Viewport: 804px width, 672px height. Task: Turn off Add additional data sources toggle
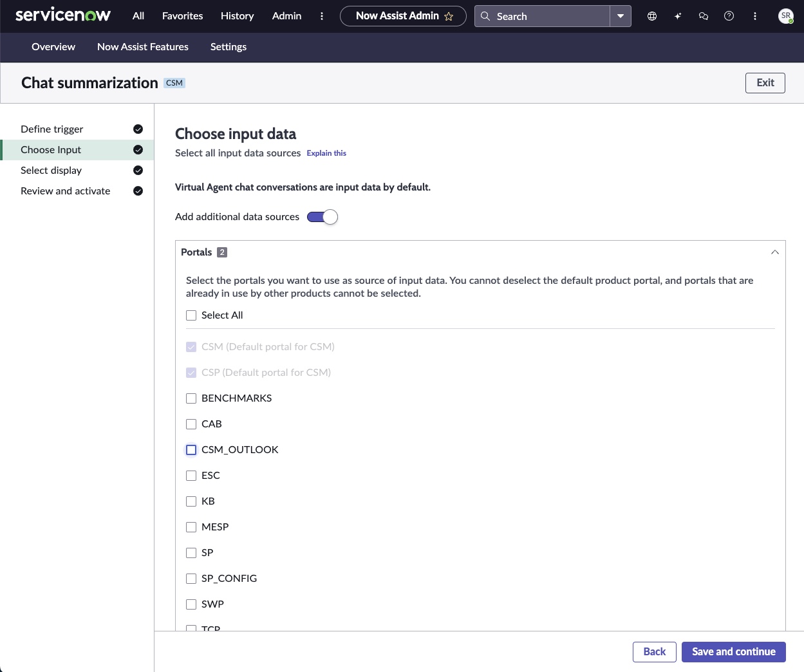[x=323, y=217]
